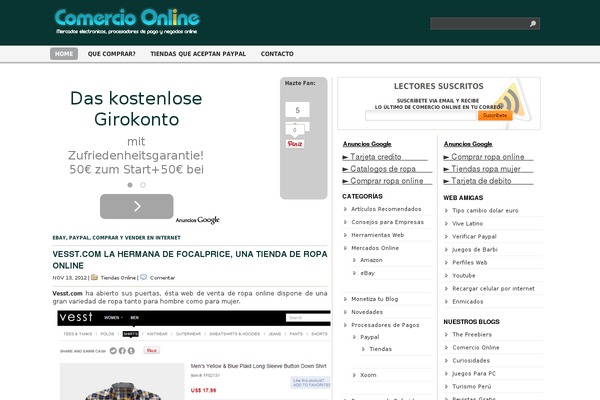Click the Tiendas ropa mujer ad link
This screenshot has width=600, height=400.
(486, 169)
